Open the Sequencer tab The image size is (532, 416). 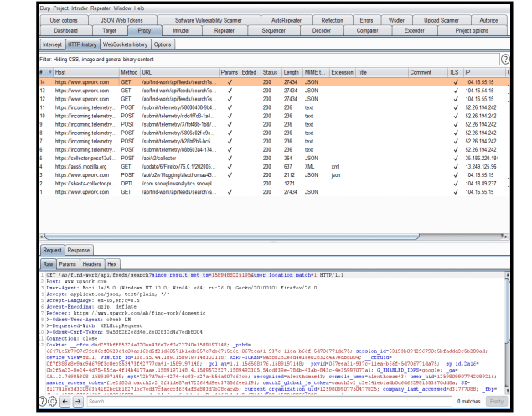point(273,30)
